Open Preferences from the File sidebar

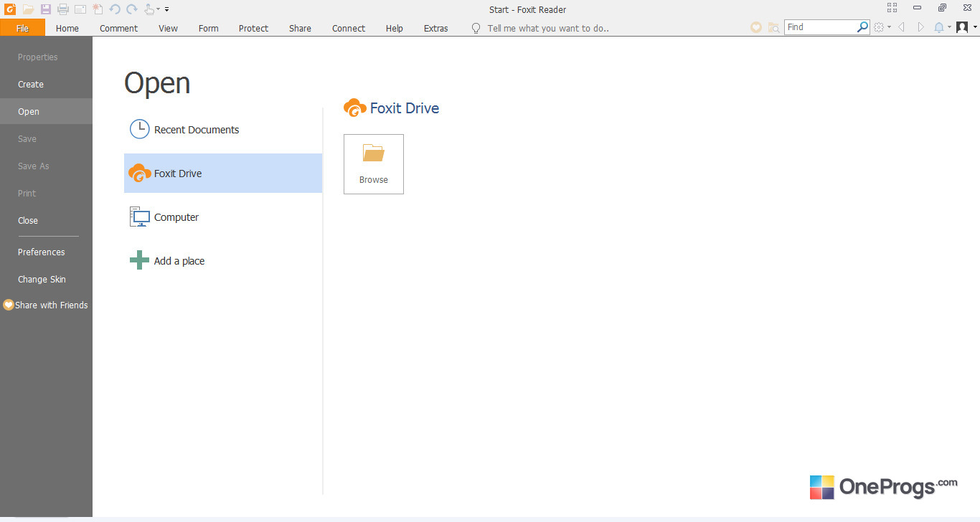coord(46,252)
